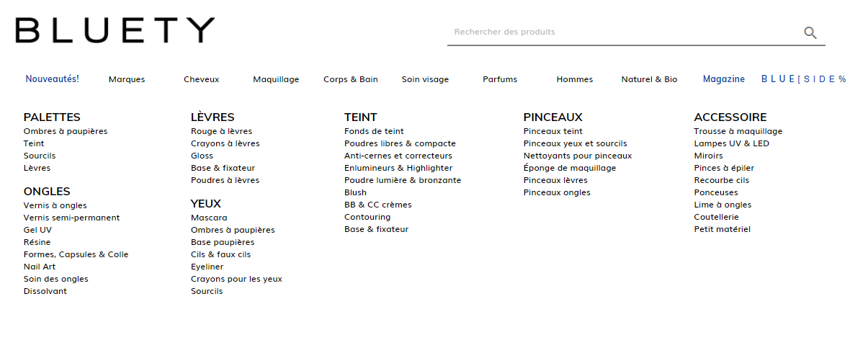The image size is (868, 348).
Task: Open the Magazine link
Action: 724,79
